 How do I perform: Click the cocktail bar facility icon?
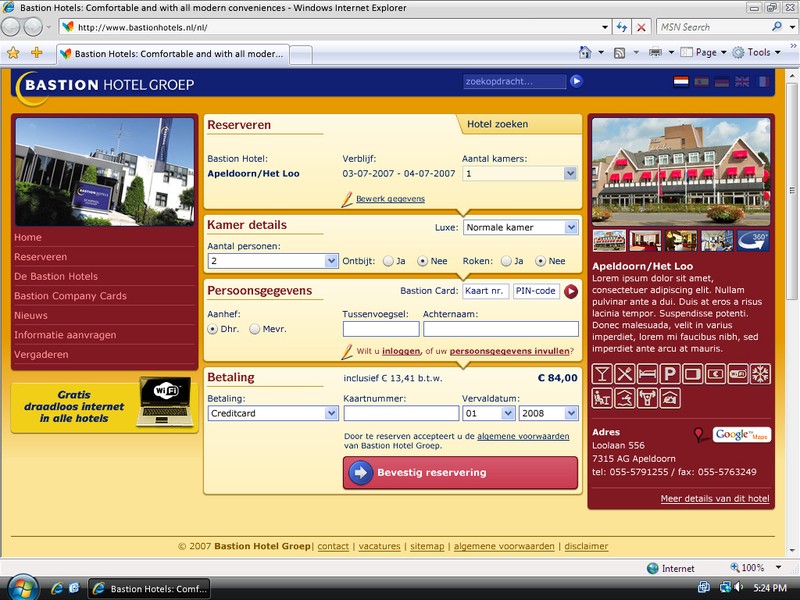tap(602, 374)
